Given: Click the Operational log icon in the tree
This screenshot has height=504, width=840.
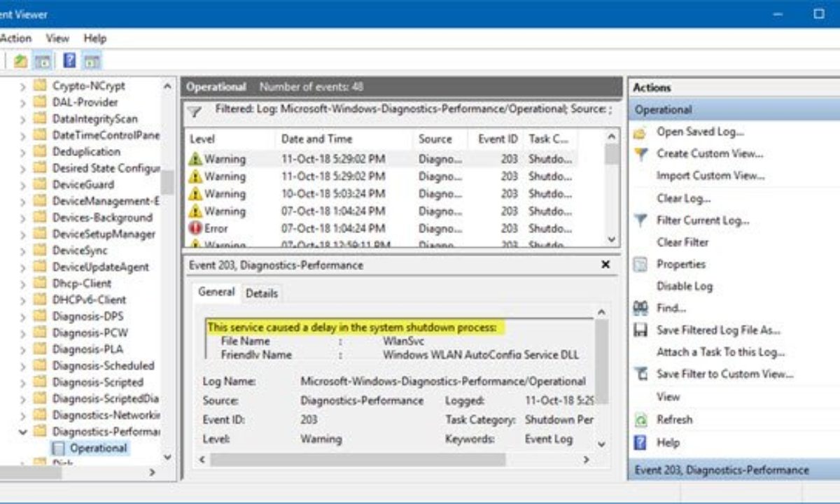Looking at the screenshot, I should click(59, 448).
